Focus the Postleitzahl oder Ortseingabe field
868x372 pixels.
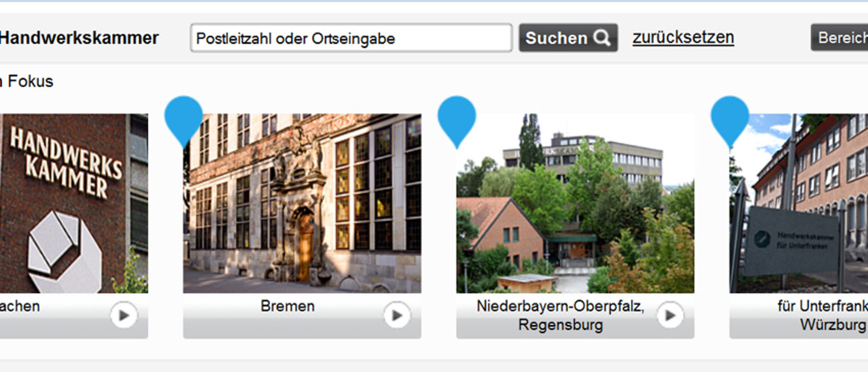(351, 38)
